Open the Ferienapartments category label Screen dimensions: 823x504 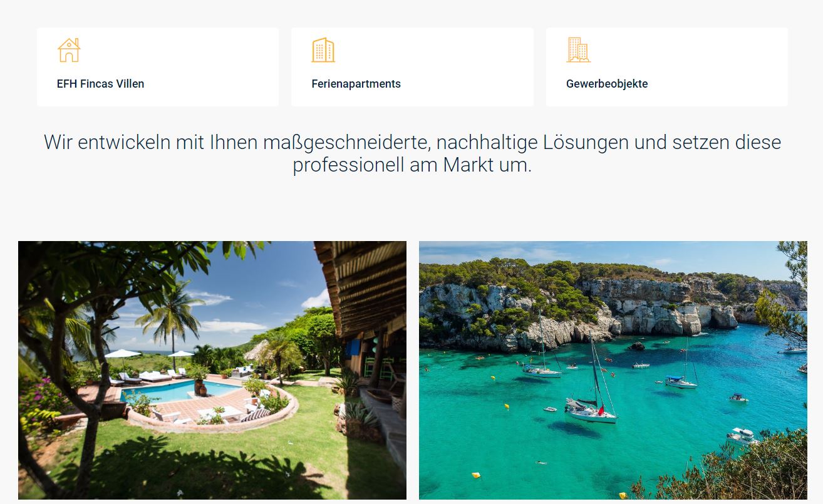tap(356, 84)
